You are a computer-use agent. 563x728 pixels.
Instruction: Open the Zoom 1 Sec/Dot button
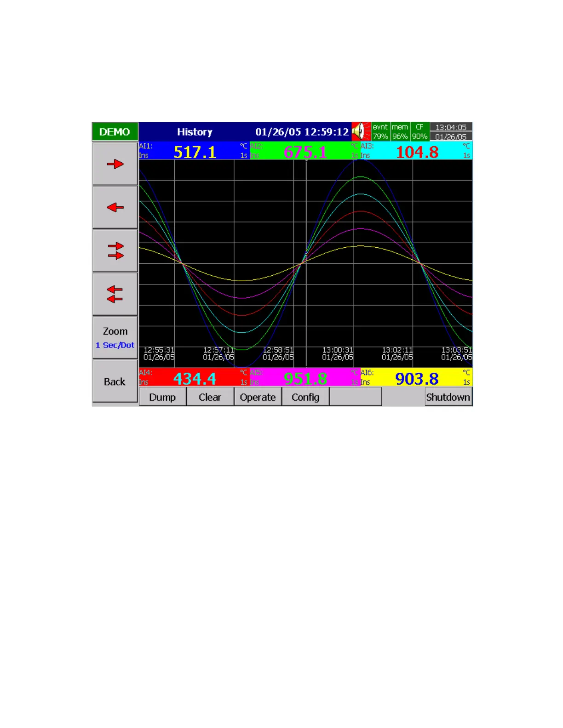coord(115,337)
